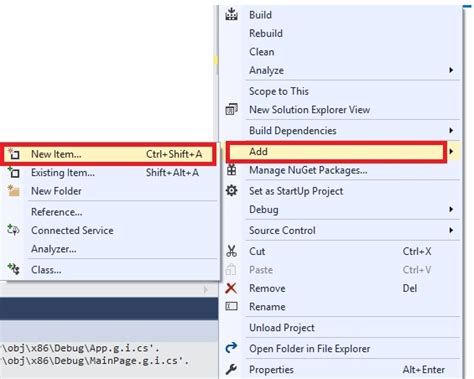Select New Item... from Add submenu
Viewport: 474px width, 379px height.
click(x=108, y=154)
